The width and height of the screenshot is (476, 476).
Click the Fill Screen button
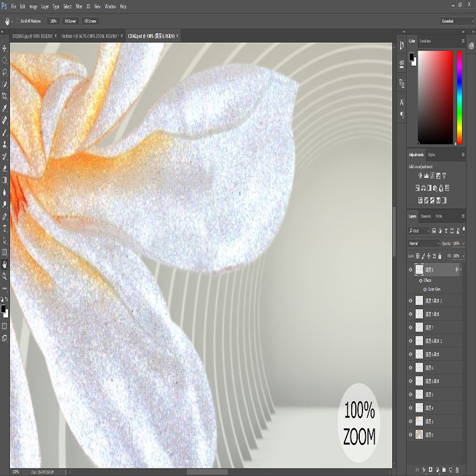click(90, 21)
